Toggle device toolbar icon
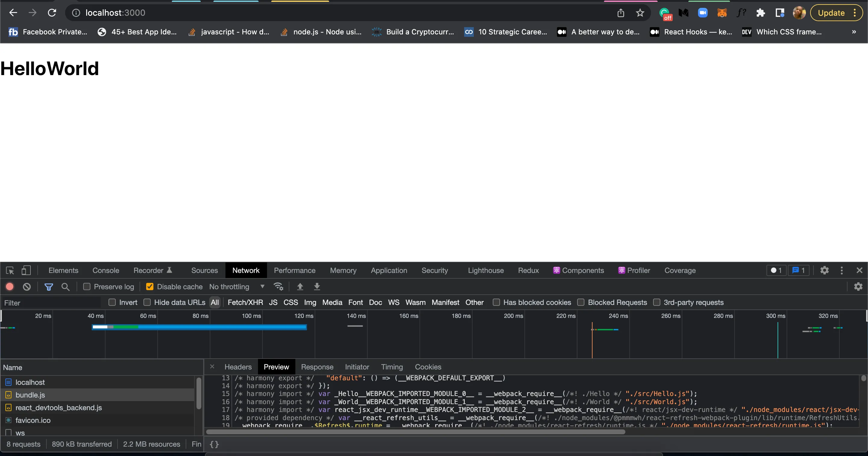The height and width of the screenshot is (456, 868). [x=26, y=271]
